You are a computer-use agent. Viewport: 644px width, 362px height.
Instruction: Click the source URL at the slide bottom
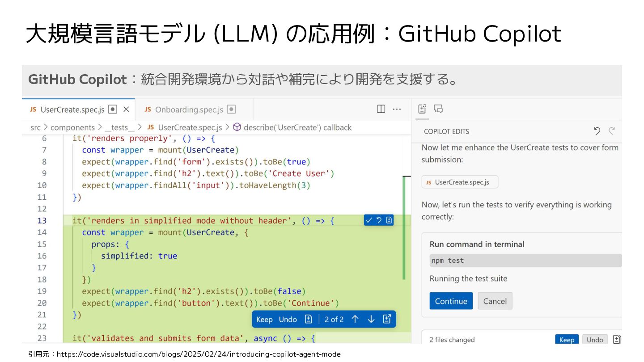point(199,354)
